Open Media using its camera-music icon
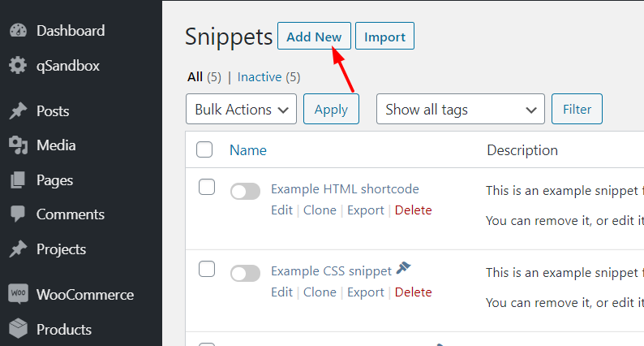The height and width of the screenshot is (346, 644). click(x=18, y=145)
